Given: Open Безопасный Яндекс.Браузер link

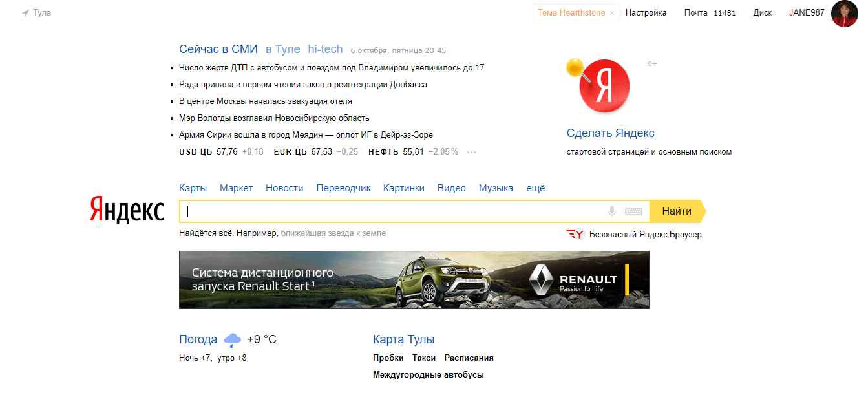Looking at the screenshot, I should 645,234.
